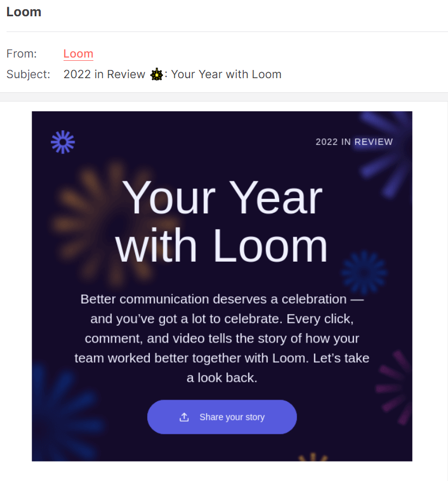Click the "a look back." closing line
Viewport: 448px width, 481px height.
tap(222, 378)
